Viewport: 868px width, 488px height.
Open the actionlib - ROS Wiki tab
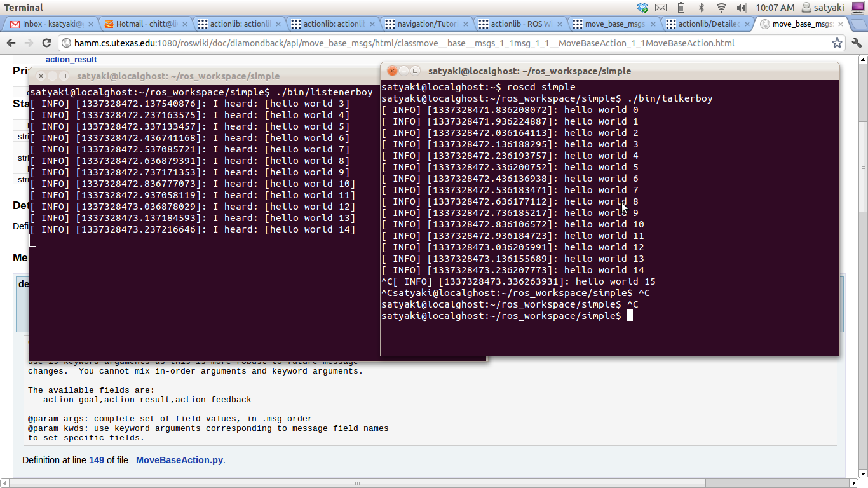tap(520, 24)
